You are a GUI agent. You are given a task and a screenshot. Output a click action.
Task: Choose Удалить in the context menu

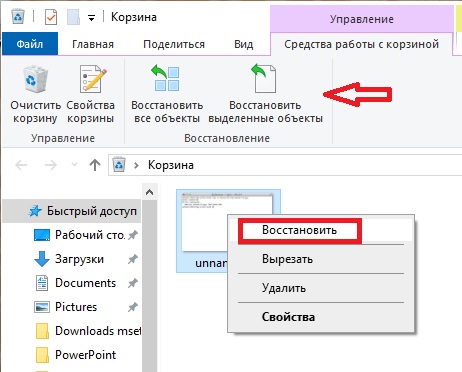pyautogui.click(x=320, y=288)
